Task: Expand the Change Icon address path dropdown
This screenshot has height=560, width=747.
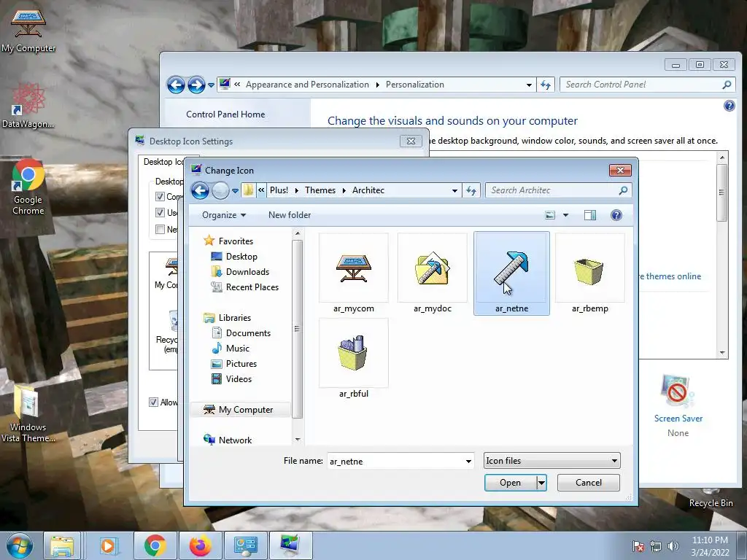Action: (454, 190)
